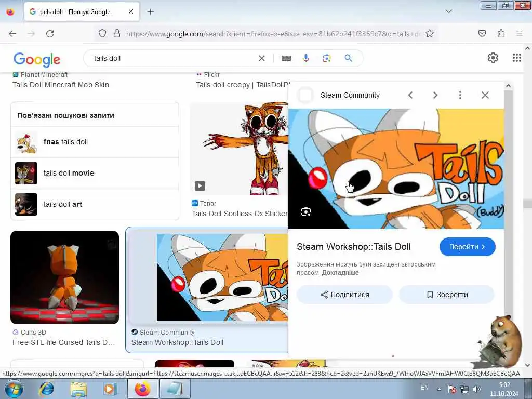
Task: Show next image in preview panel
Action: pos(435,96)
